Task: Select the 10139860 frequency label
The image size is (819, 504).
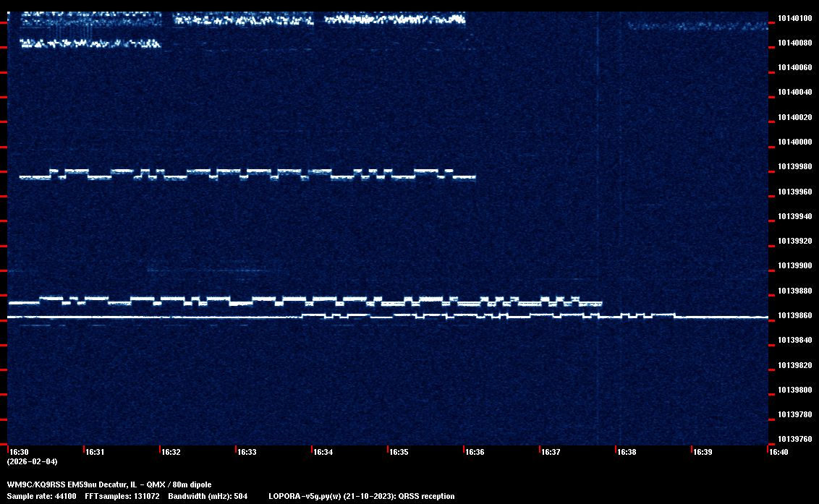Action: point(794,316)
